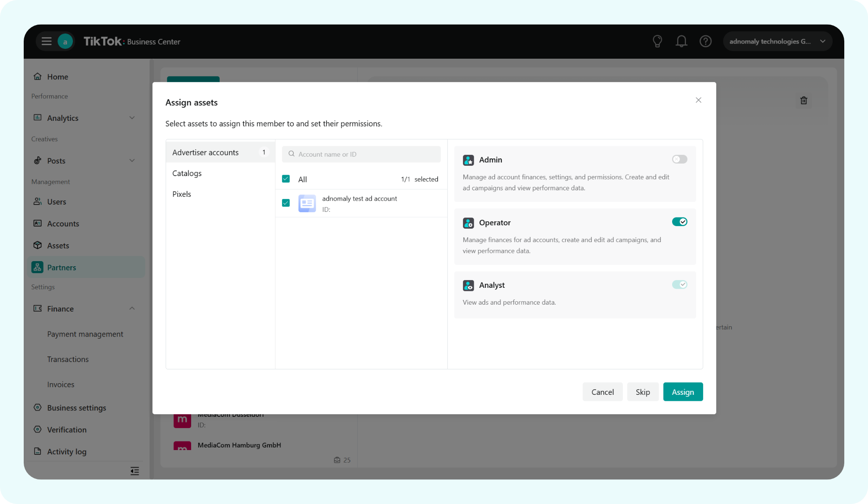The image size is (868, 504).
Task: Select the Pixels asset tab
Action: point(182,194)
